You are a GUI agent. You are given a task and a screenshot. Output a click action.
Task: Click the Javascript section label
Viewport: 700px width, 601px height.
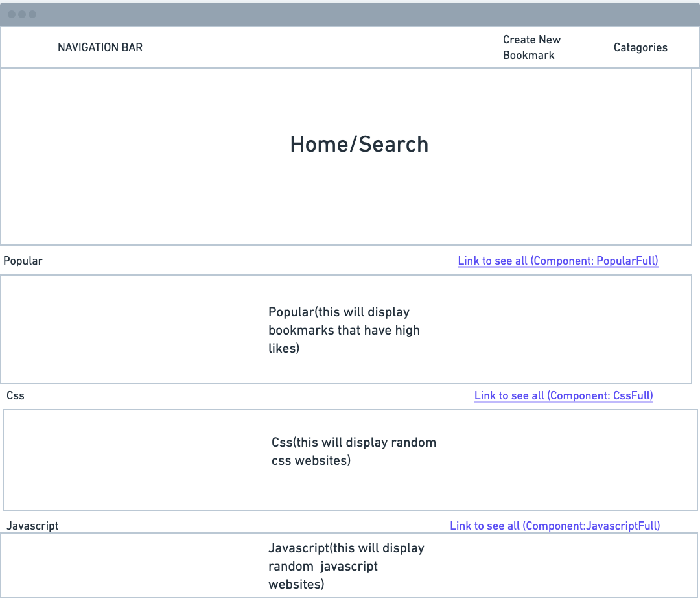(32, 526)
